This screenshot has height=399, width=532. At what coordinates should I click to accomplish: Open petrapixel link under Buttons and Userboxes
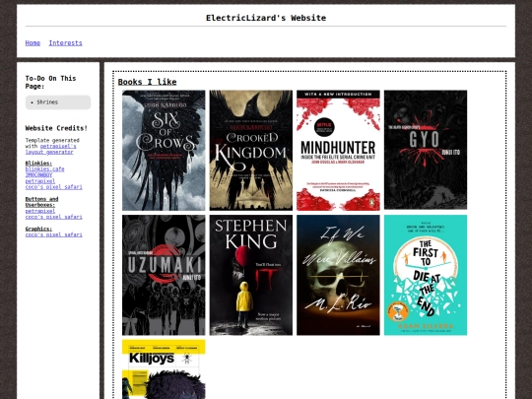40,211
